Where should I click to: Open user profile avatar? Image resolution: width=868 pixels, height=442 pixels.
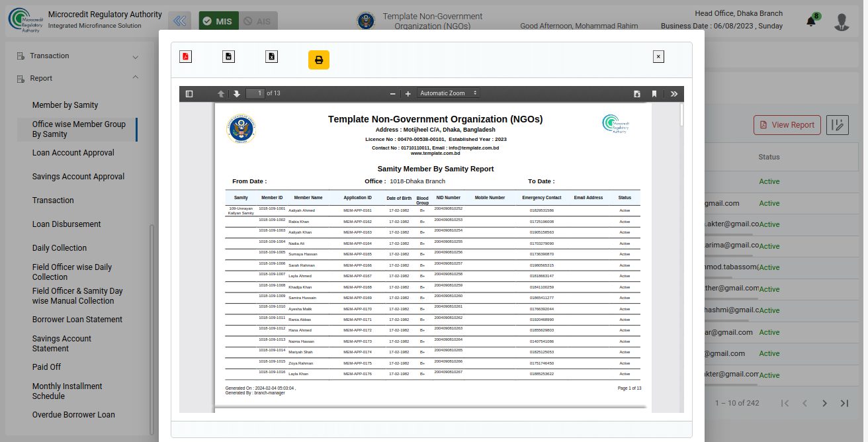(x=842, y=22)
